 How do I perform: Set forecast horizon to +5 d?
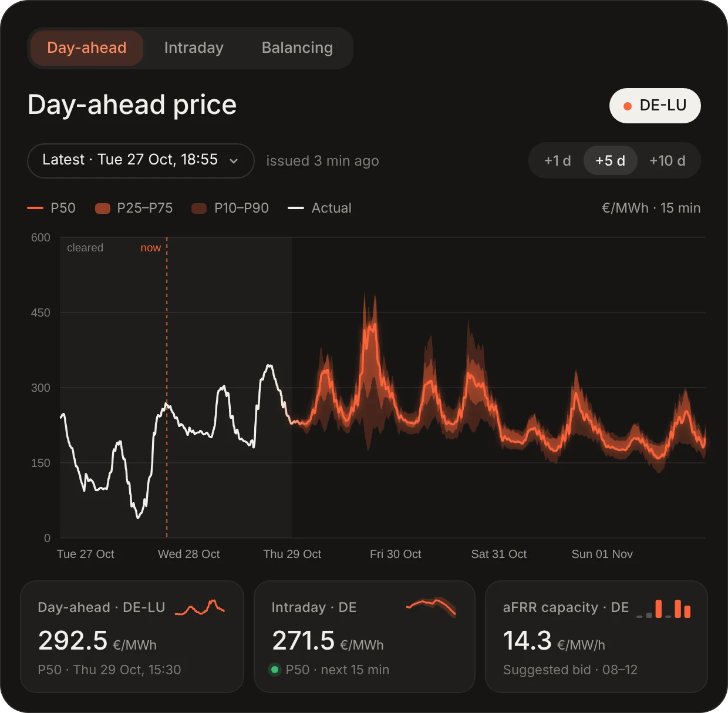pos(611,161)
